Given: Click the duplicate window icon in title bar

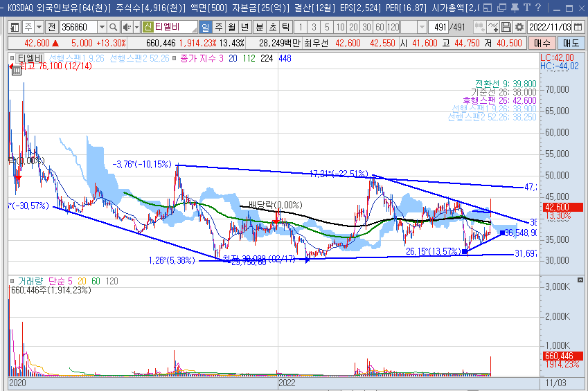Looking at the screenshot, I should (501, 8).
